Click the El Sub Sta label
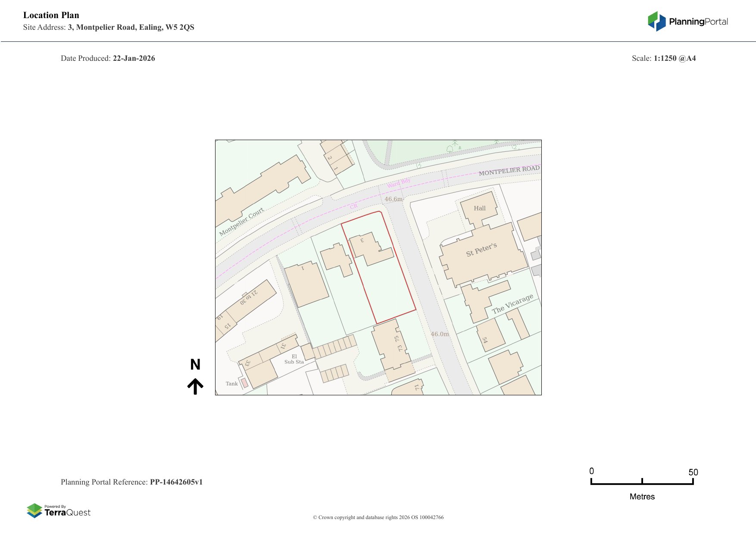Image resolution: width=756 pixels, height=535 pixels. pos(294,359)
